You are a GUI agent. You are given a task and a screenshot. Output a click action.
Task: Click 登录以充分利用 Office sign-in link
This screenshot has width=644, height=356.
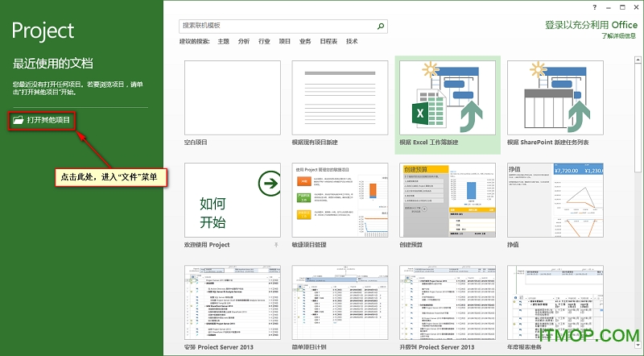591,25
